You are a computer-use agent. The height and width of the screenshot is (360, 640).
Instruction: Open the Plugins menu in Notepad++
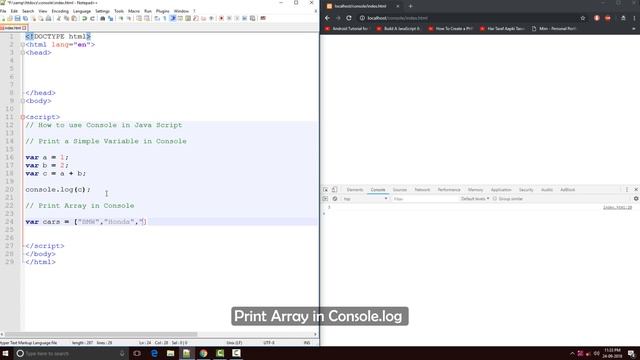pos(162,11)
